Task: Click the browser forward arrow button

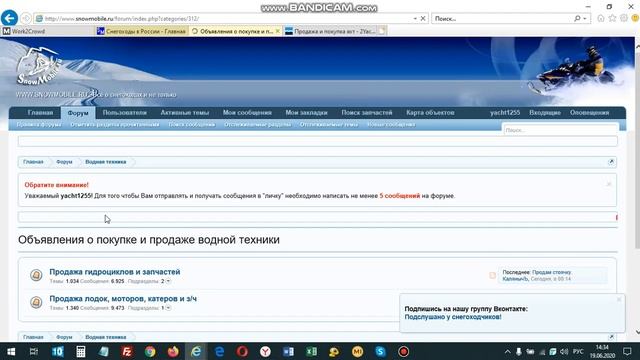Action: [x=26, y=19]
